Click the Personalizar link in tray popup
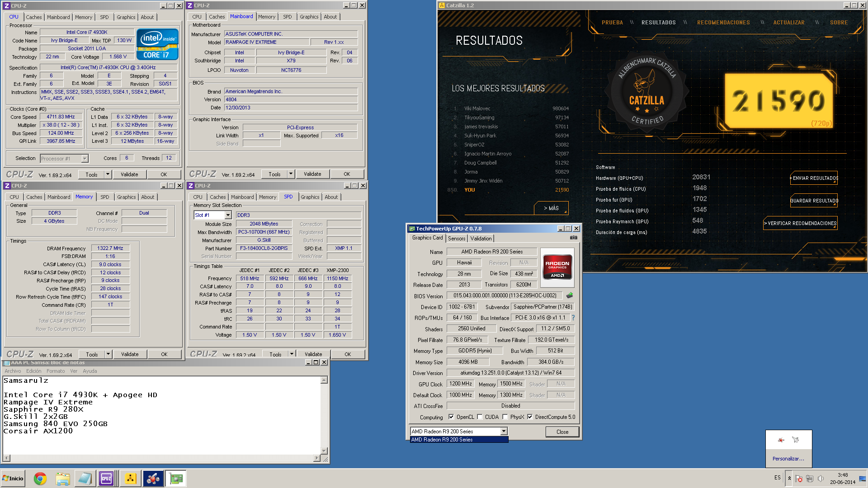Viewport: 868px width, 488px height. (x=788, y=459)
